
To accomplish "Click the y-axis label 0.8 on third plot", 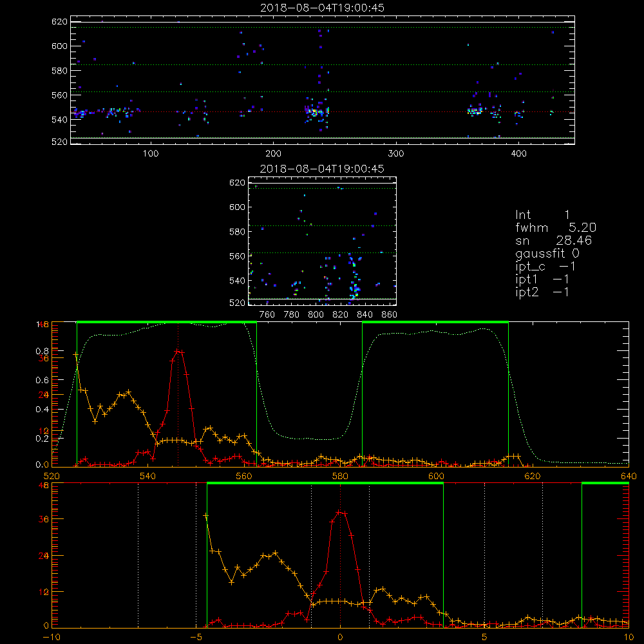I will (42, 351).
